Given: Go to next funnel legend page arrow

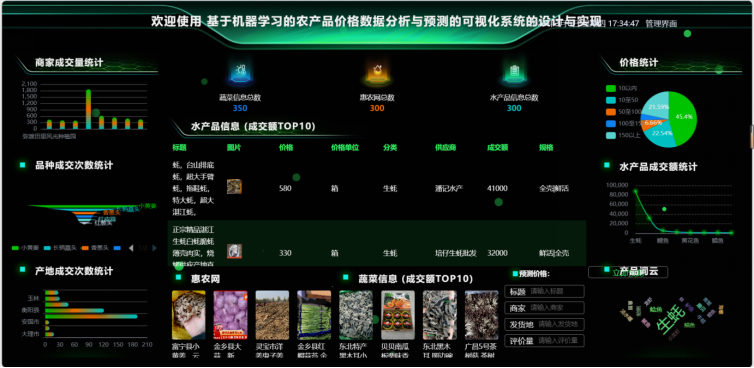Looking at the screenshot, I should pyautogui.click(x=154, y=248).
